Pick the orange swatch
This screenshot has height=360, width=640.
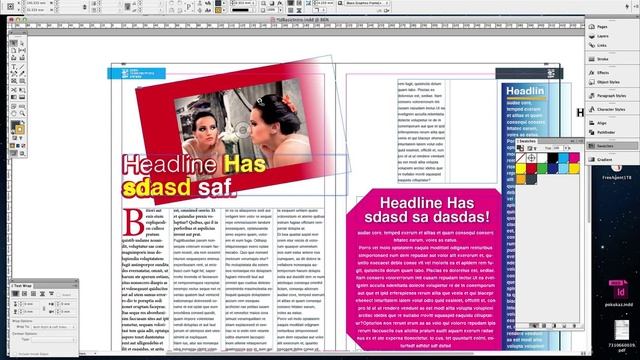coord(520,179)
